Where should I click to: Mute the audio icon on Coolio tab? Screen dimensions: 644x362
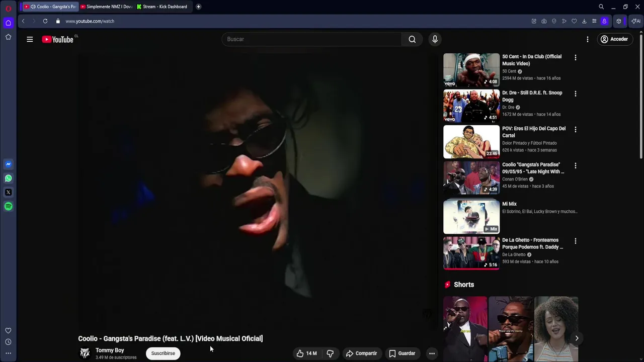(33, 7)
